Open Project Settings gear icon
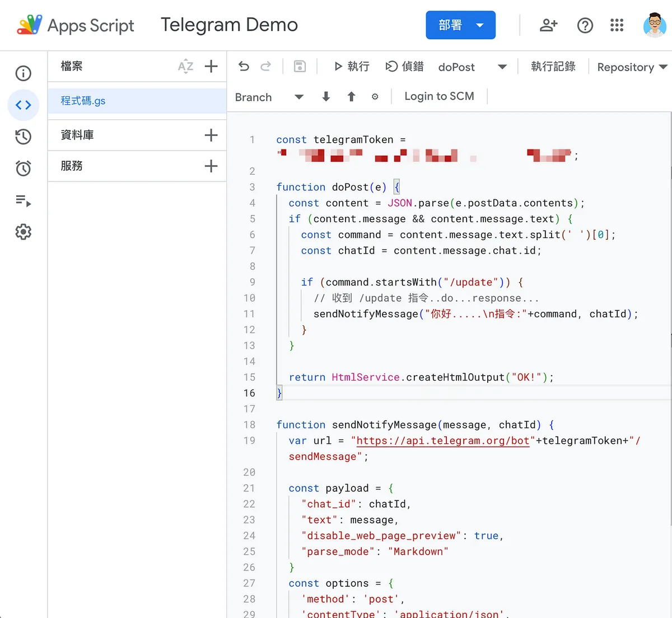 [23, 232]
